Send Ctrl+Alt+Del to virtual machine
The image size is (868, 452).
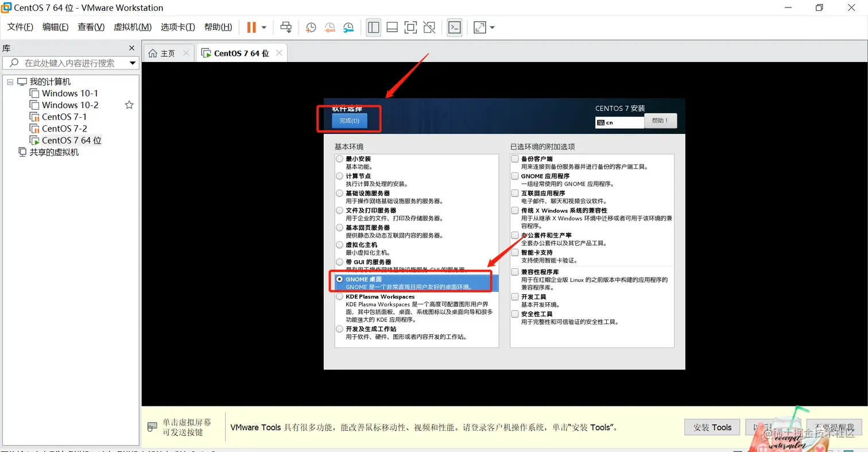coord(286,27)
